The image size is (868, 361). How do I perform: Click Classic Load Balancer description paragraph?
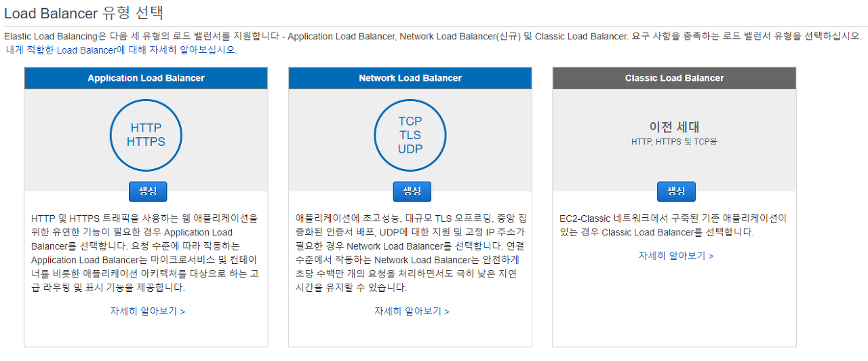click(673, 225)
